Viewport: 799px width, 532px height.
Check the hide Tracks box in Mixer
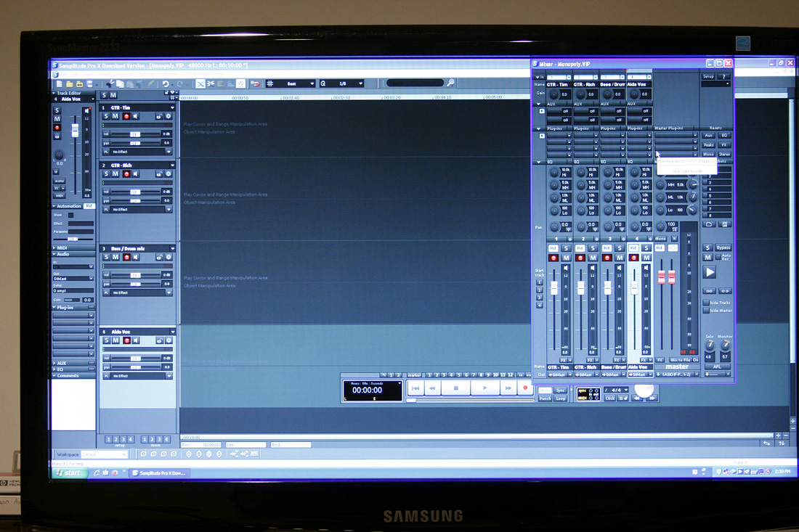click(706, 303)
